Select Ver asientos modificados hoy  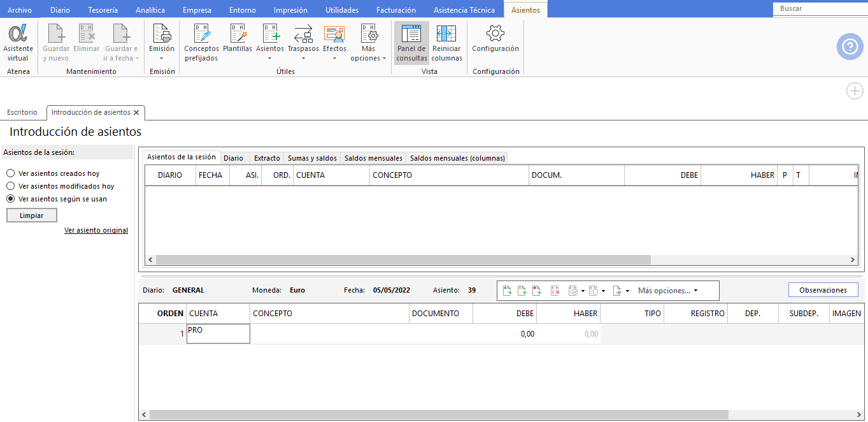click(x=10, y=186)
